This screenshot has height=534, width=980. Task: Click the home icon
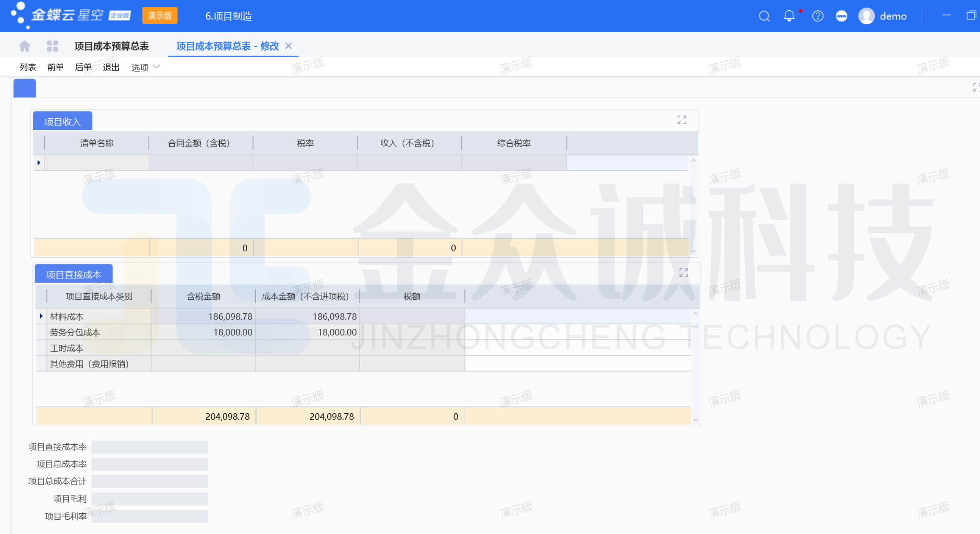(x=25, y=46)
